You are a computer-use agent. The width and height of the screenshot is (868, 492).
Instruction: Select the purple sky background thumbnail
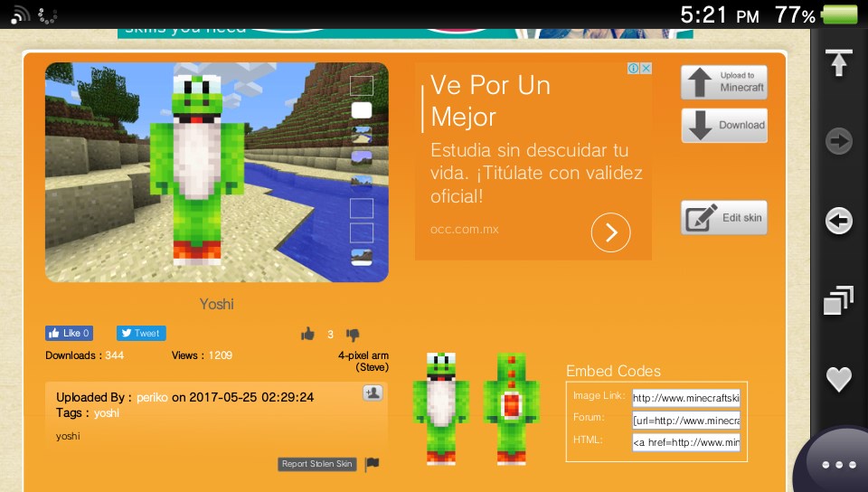pos(362,159)
